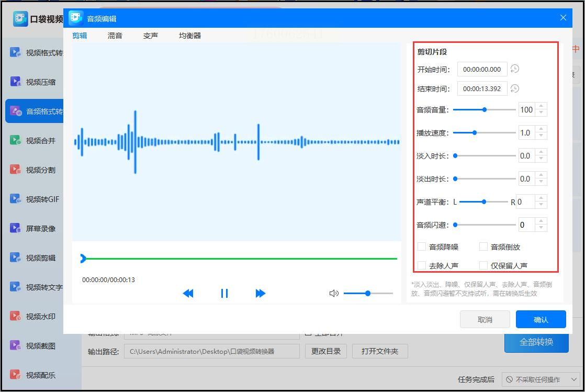Screen dimensions: 585x392
Task: Open 视频合并 from the sidebar
Action: pyautogui.click(x=33, y=141)
